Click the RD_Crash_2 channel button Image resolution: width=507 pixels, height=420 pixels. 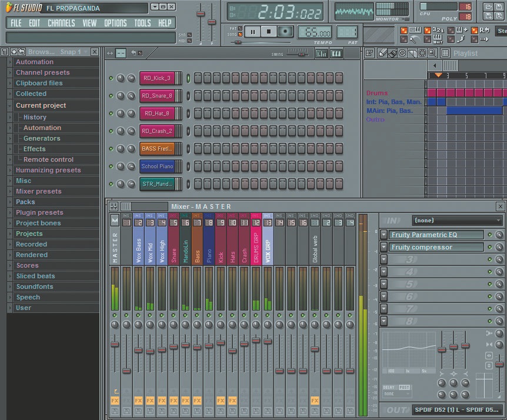(157, 131)
